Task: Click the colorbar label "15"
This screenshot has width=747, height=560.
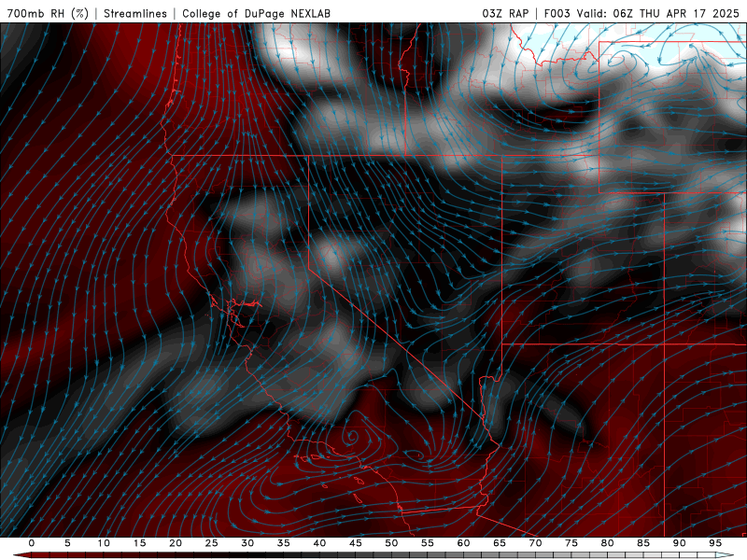Action: [x=139, y=543]
